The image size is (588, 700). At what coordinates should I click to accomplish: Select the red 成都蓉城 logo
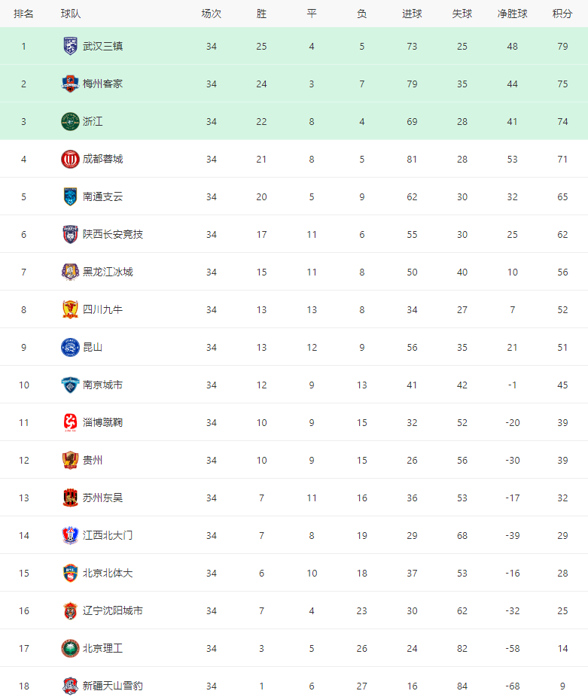point(70,159)
